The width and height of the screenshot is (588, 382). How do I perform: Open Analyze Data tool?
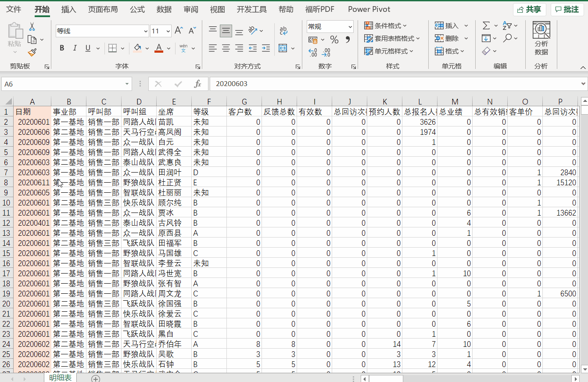coord(541,39)
